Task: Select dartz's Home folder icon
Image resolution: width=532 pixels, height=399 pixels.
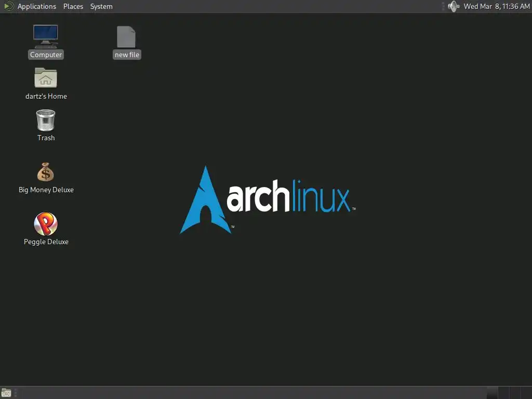Action: click(46, 84)
